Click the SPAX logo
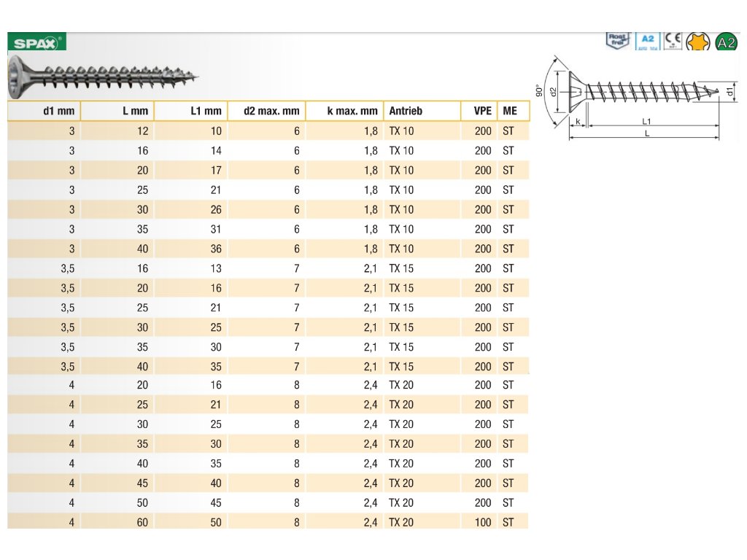747x560 pixels. [x=36, y=42]
